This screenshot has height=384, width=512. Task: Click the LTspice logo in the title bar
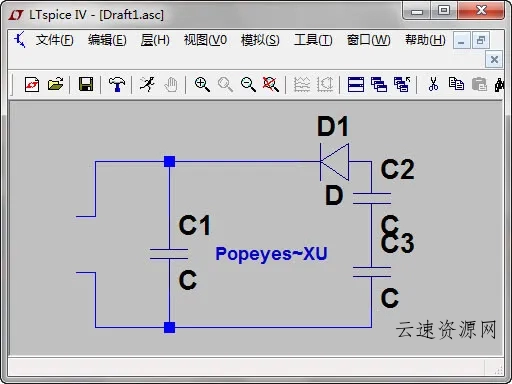[x=16, y=15]
